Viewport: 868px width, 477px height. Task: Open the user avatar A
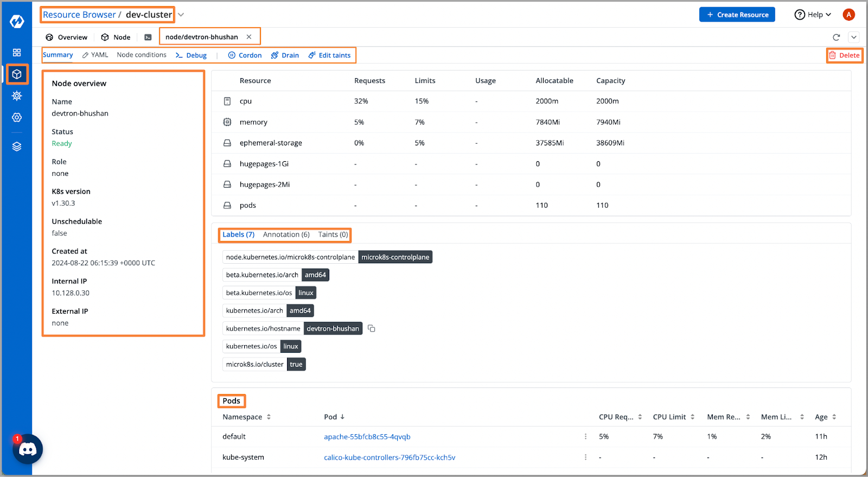click(x=849, y=15)
